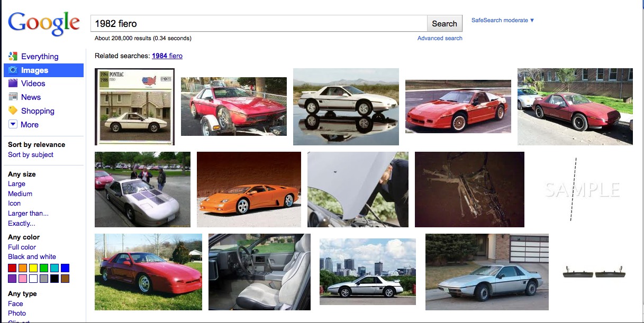Open the red Fiero on trailer image
The image size is (644, 323).
[x=234, y=106]
